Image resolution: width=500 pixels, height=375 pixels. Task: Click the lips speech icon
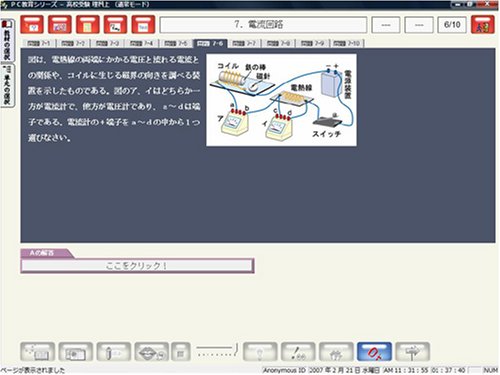tap(152, 352)
